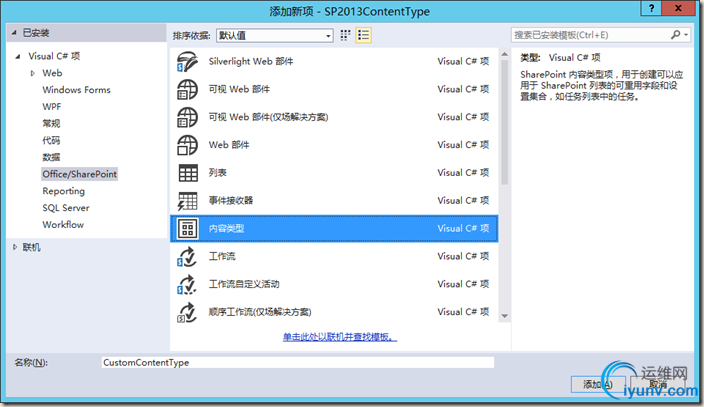Screen dimensions: 704x407
Task: Select the SQL Server category
Action: click(66, 208)
